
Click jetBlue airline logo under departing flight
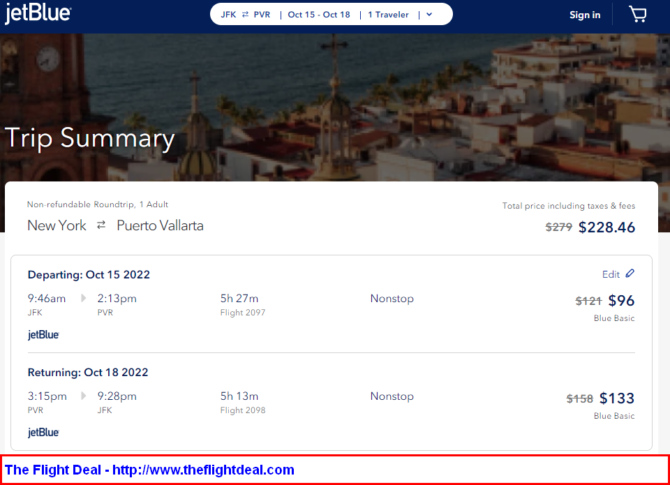[x=43, y=335]
